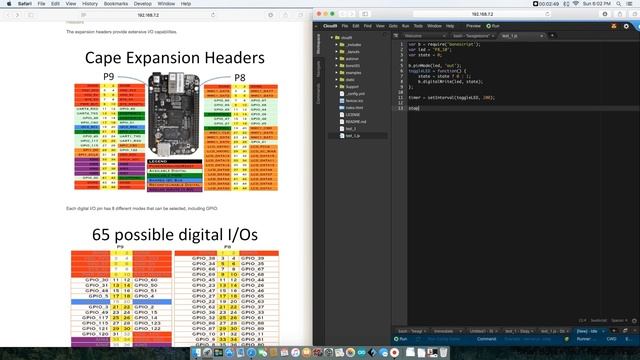This screenshot has height=360, width=640.
Task: Open the Cloud9 Window menu
Action: point(434,26)
